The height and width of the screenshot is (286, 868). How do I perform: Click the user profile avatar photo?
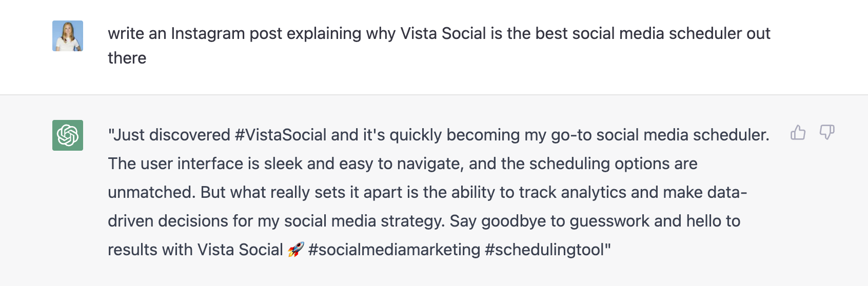coord(68,36)
